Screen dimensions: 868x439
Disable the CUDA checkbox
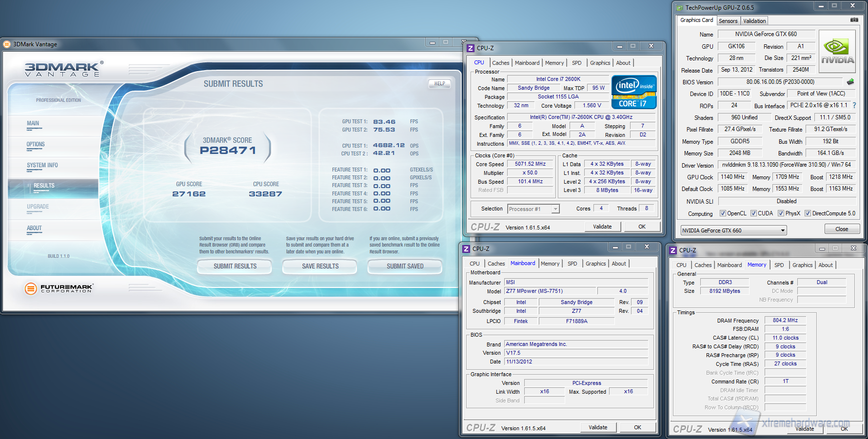[753, 213]
